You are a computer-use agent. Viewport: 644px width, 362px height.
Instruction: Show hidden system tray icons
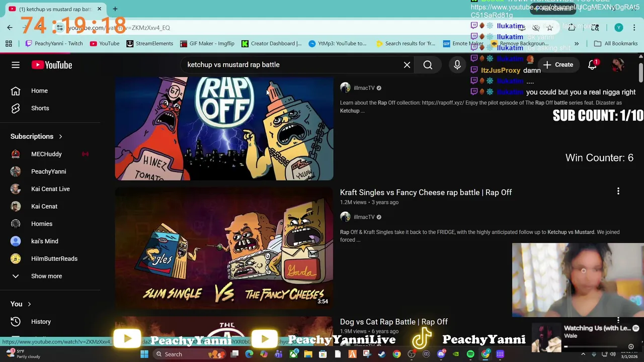(584, 354)
